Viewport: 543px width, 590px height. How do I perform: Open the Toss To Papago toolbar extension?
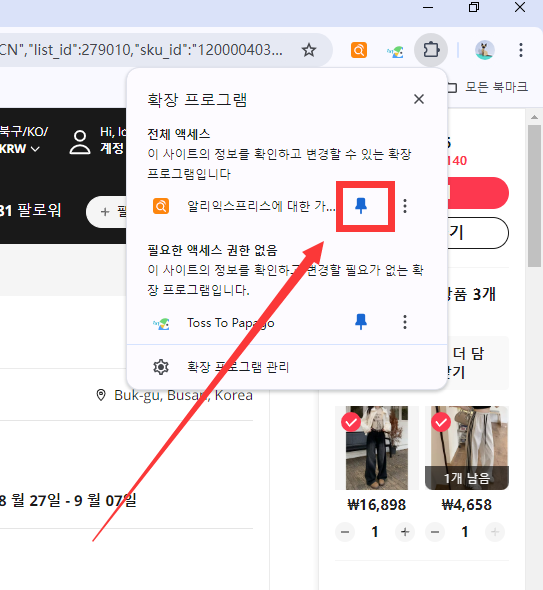395,51
